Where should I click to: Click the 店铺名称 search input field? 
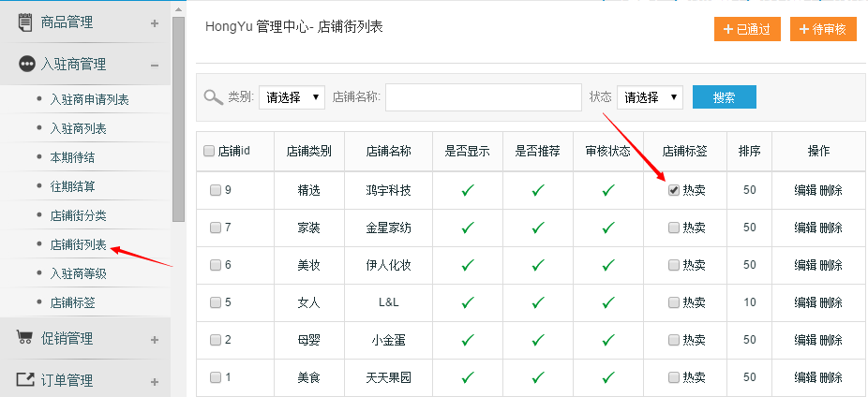pos(484,97)
